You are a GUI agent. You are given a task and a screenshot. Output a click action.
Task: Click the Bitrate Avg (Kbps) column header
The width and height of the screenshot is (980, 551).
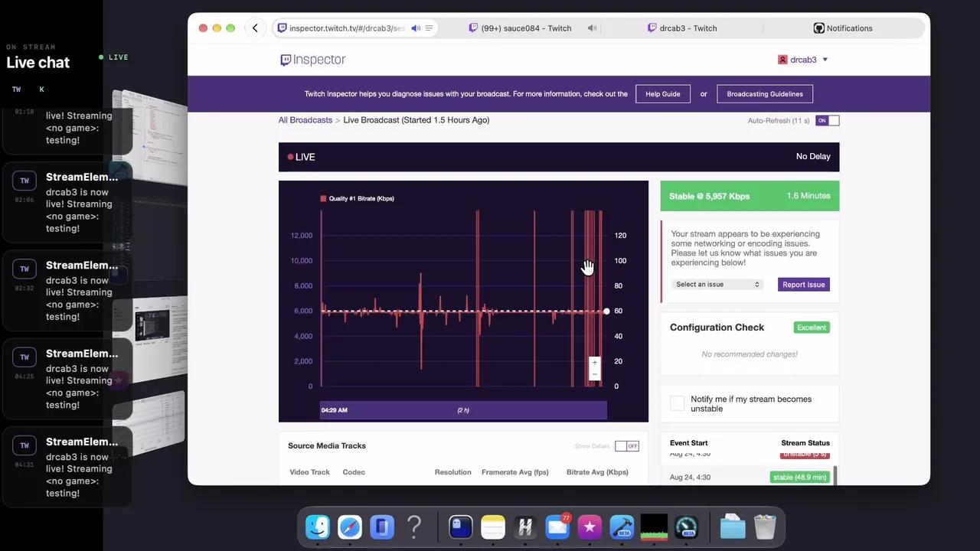597,472
